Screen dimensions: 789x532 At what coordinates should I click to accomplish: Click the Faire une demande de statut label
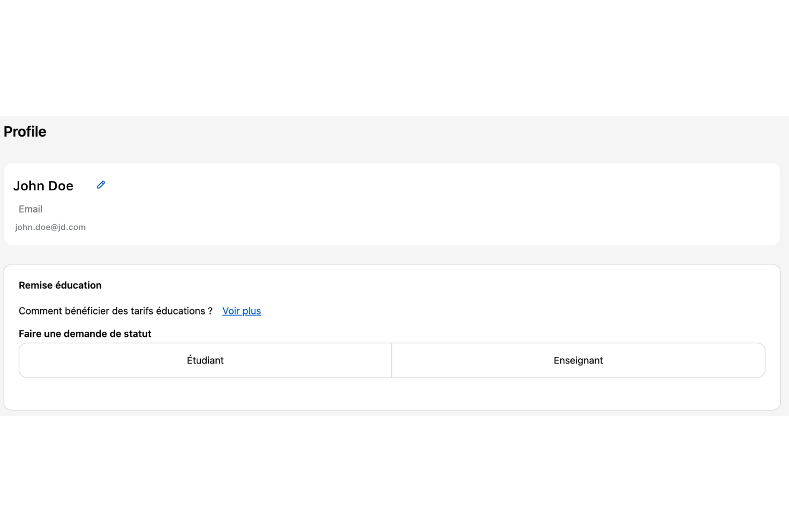coord(85,334)
